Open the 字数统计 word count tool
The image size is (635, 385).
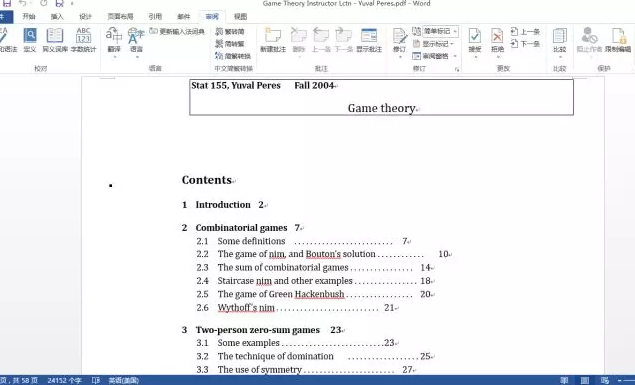[83, 40]
